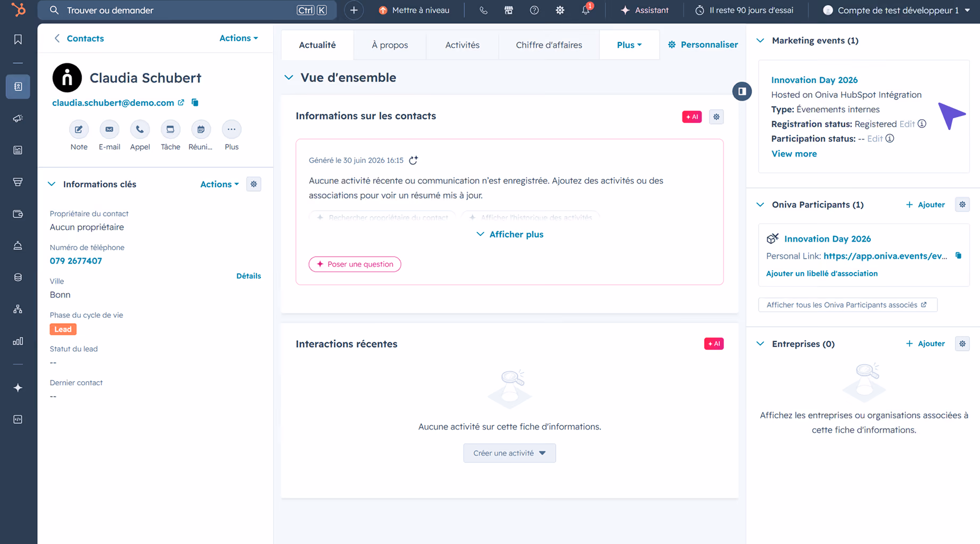The image size is (980, 544).
Task: Open the Assistant in the top bar
Action: pyautogui.click(x=645, y=10)
